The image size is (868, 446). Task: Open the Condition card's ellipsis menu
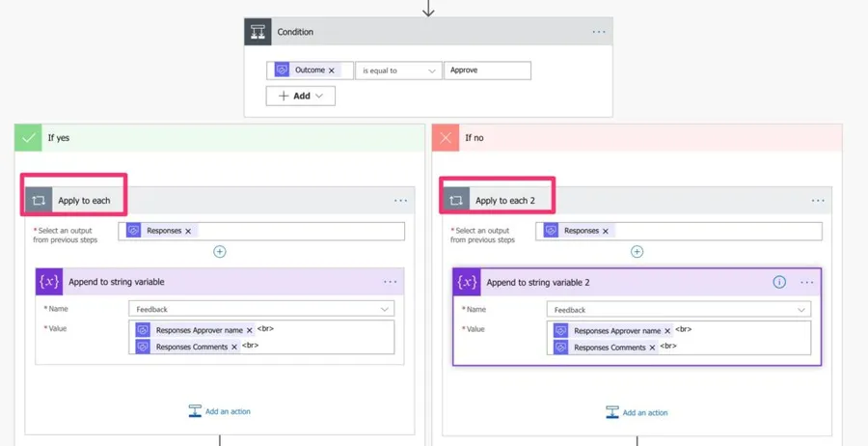tap(599, 32)
